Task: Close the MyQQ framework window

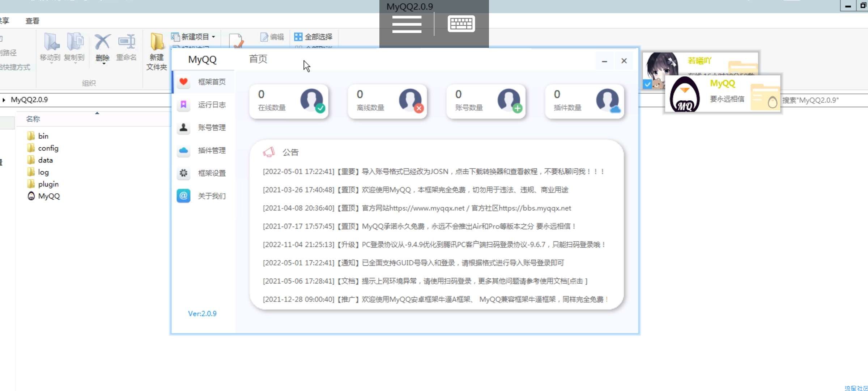Action: pos(624,61)
